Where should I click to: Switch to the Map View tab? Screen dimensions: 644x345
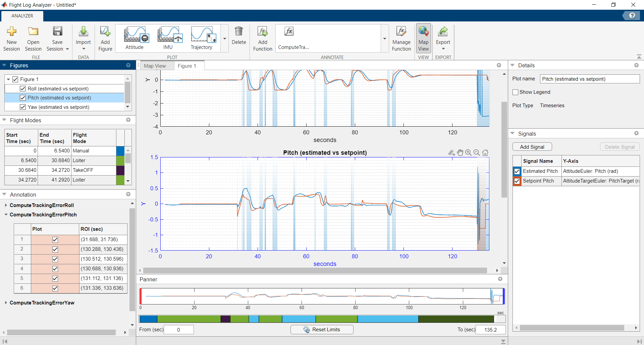(155, 66)
